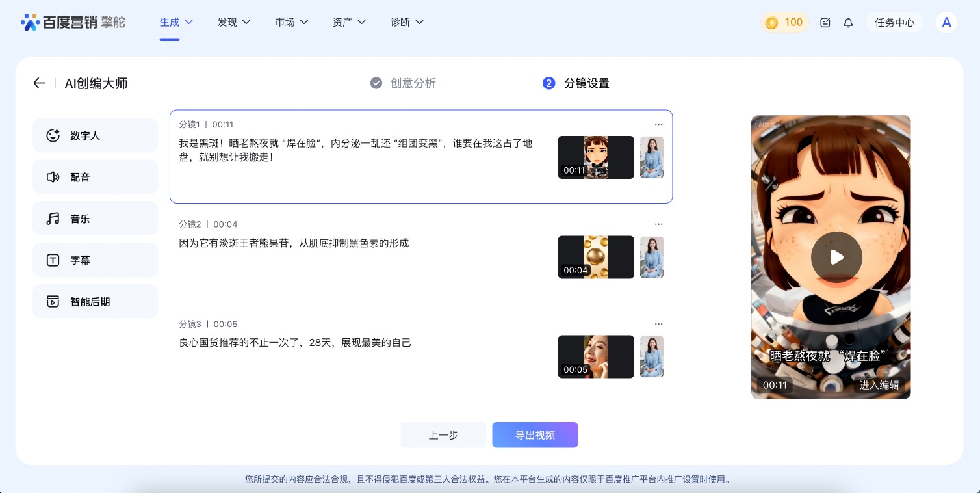Play the preview video
The width and height of the screenshot is (980, 493).
(x=836, y=258)
